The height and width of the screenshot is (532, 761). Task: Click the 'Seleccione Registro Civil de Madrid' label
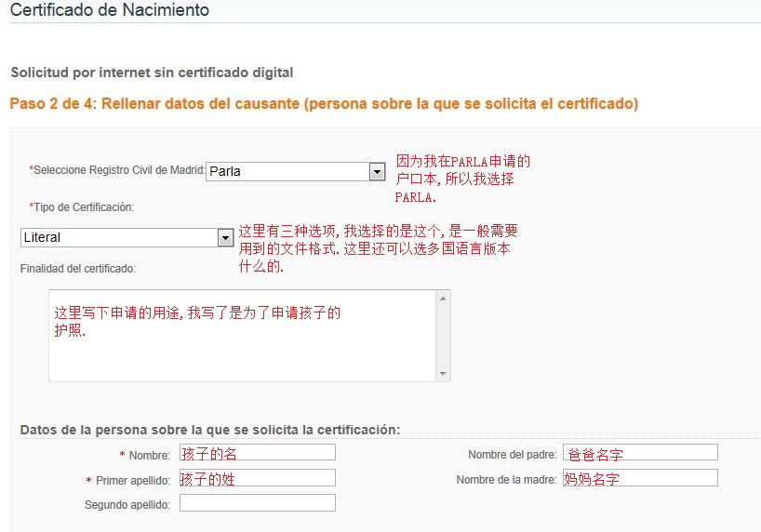point(117,170)
